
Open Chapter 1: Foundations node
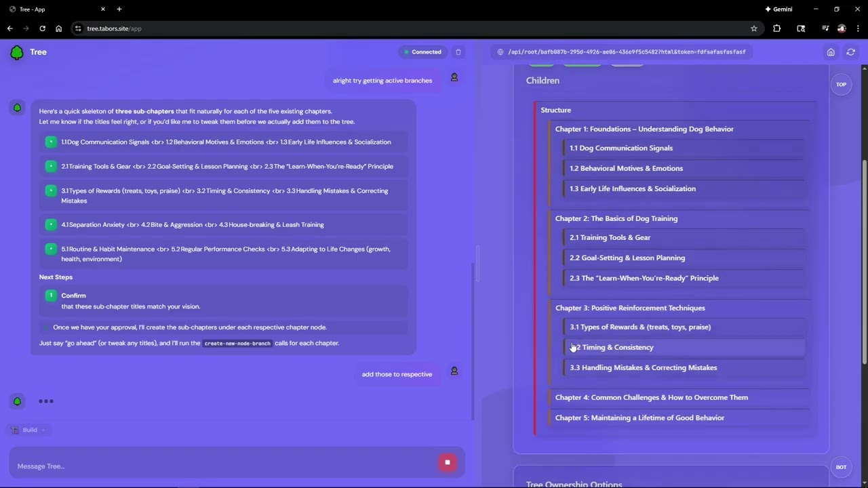click(644, 129)
